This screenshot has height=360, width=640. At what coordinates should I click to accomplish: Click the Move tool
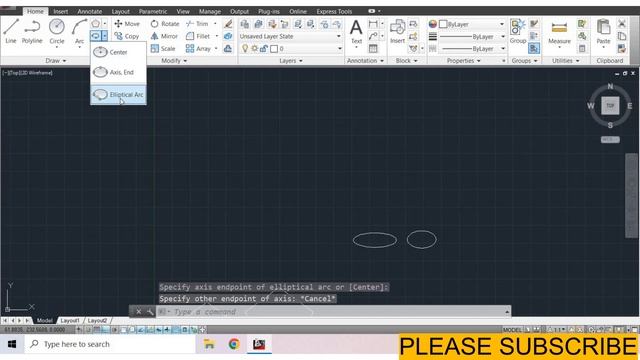127,24
